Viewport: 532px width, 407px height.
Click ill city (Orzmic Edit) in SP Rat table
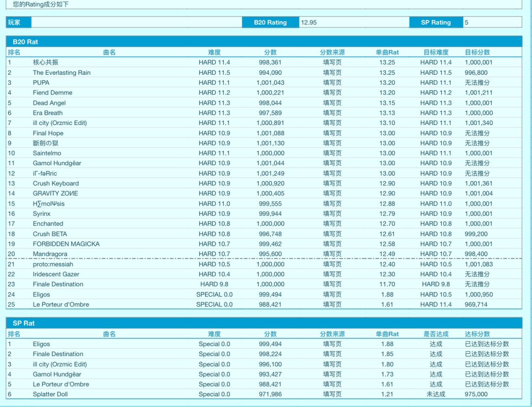[x=60, y=364]
